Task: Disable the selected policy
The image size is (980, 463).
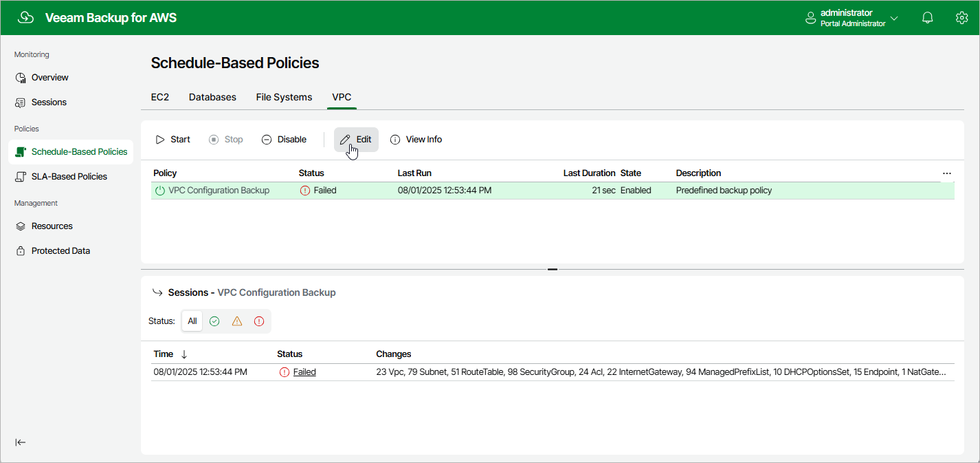Action: (x=284, y=140)
